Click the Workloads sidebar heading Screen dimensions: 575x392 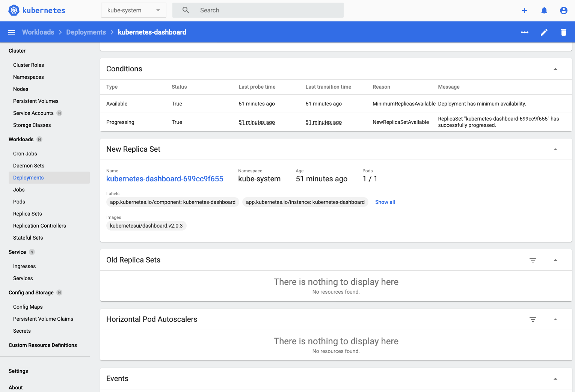point(21,139)
